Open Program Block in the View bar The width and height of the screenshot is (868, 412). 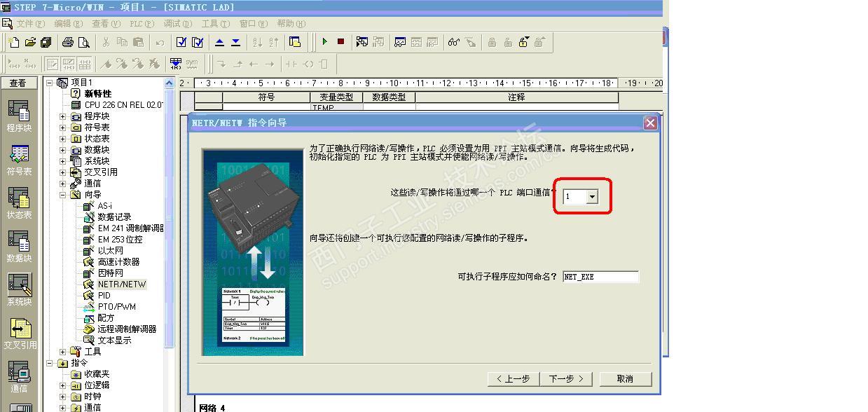19,116
